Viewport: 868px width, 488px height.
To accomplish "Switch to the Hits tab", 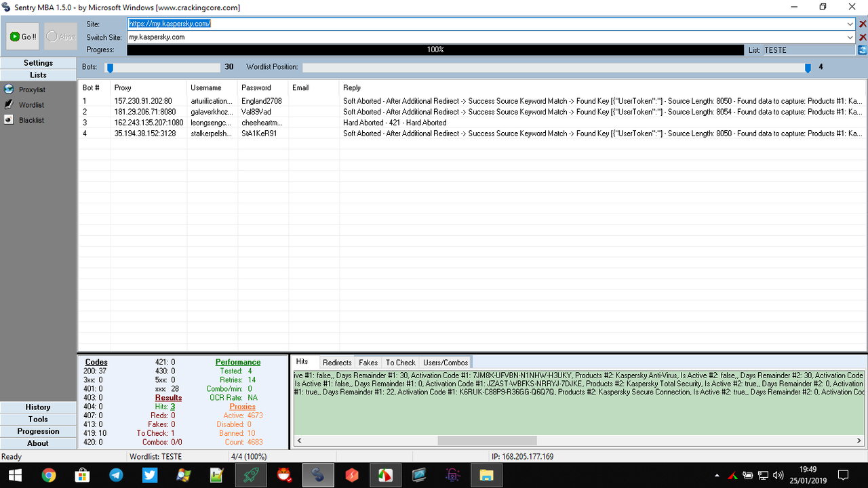I will click(x=302, y=362).
